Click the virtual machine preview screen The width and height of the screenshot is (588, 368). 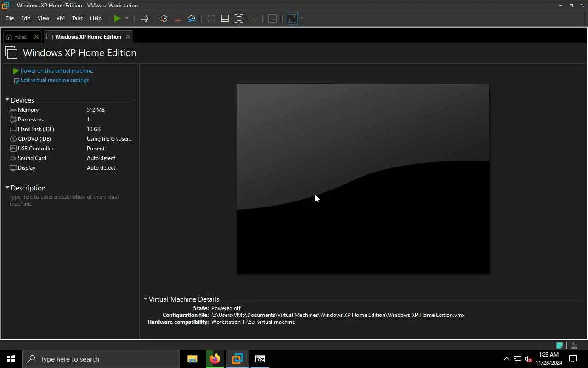363,178
